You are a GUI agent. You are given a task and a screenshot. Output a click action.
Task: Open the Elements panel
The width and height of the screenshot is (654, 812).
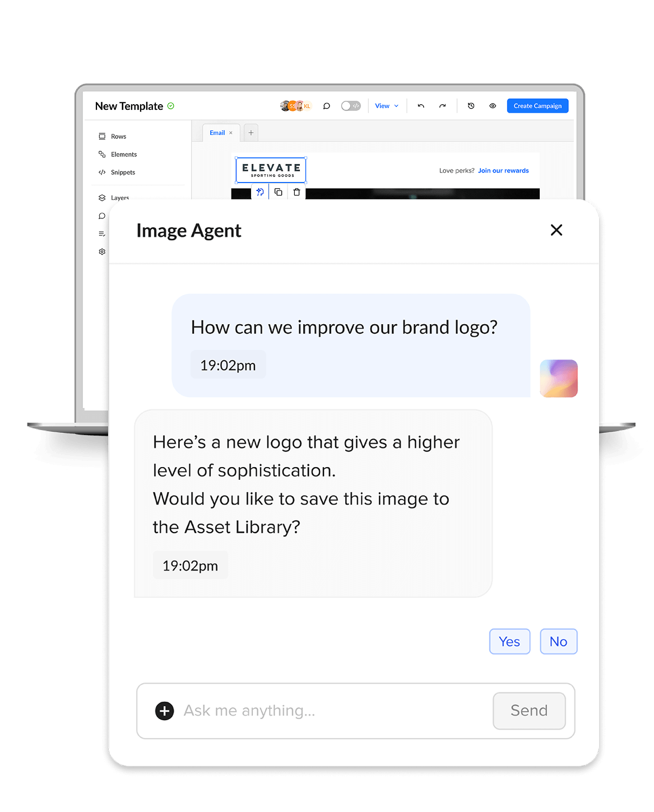pos(123,154)
